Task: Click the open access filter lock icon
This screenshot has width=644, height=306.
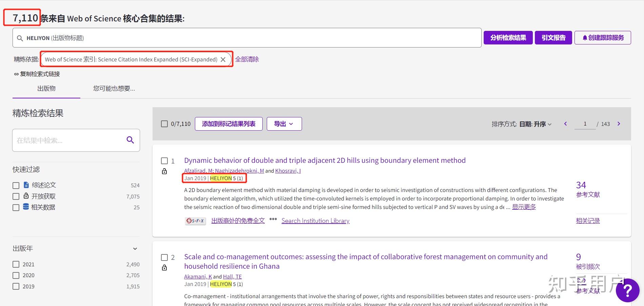Action: [x=26, y=196]
